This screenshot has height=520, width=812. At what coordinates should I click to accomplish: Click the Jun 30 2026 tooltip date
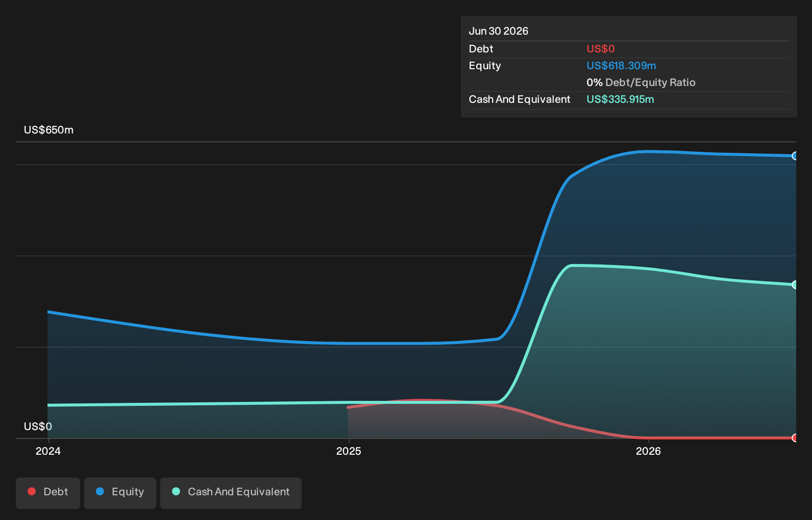click(x=498, y=31)
